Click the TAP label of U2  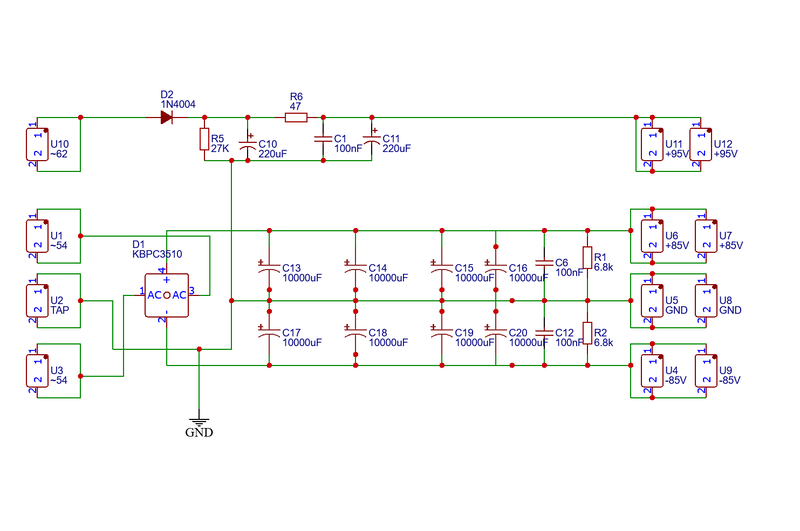point(60,310)
